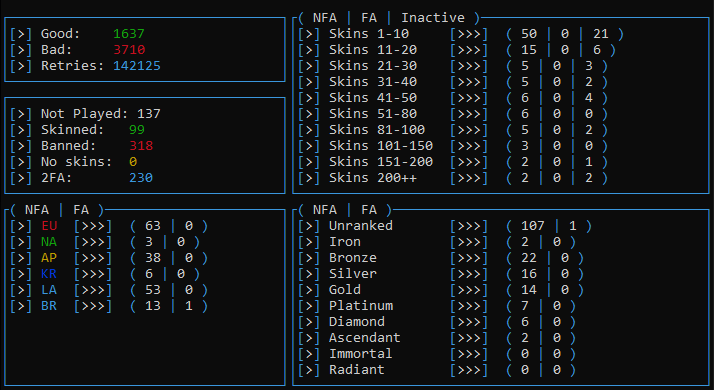Image resolution: width=714 pixels, height=390 pixels.
Task: Click the Good count value 1637
Action: pyautogui.click(x=129, y=34)
